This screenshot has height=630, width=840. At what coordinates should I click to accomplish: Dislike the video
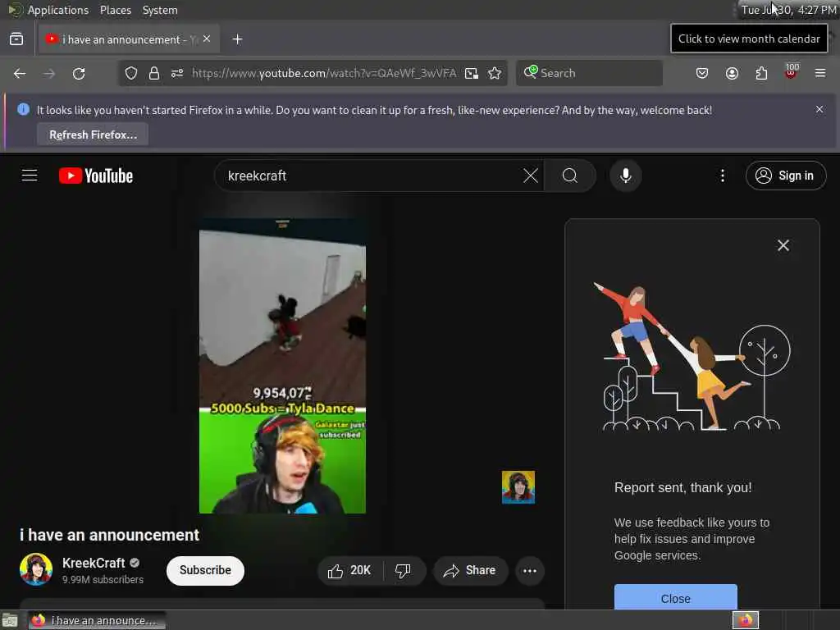pos(404,571)
